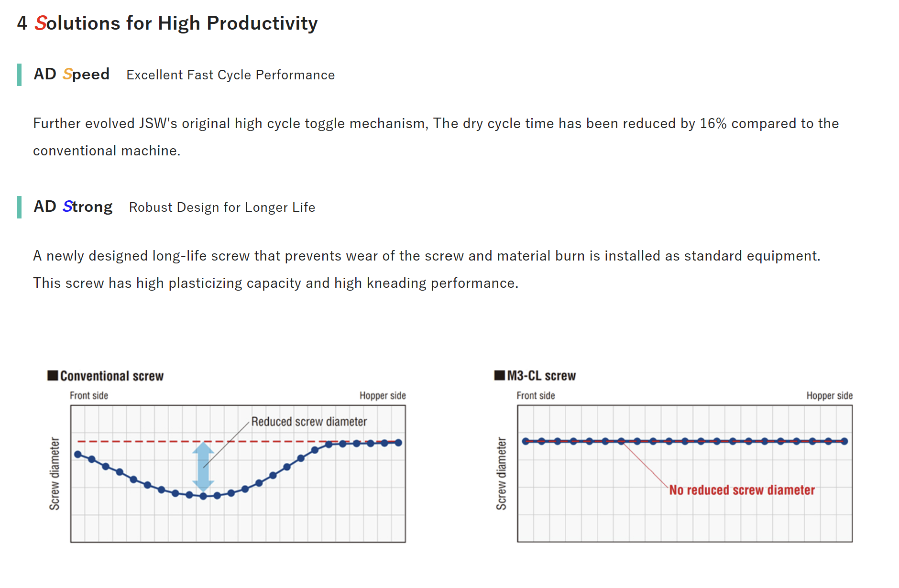Viewport: 899px width, 588px height.
Task: Click the rightmost data point in the M3-CL chart
Action: (x=844, y=441)
